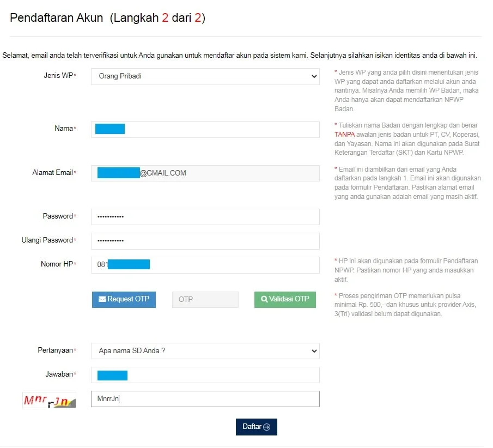Focus the Nama input field
493x448 pixels.
point(218,129)
